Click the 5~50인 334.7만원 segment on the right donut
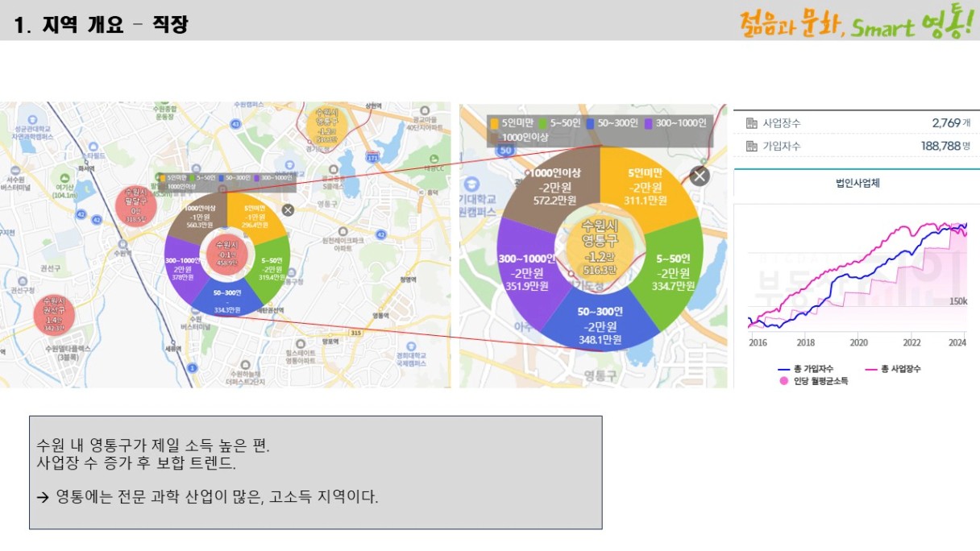The height and width of the screenshot is (551, 980). point(674,272)
